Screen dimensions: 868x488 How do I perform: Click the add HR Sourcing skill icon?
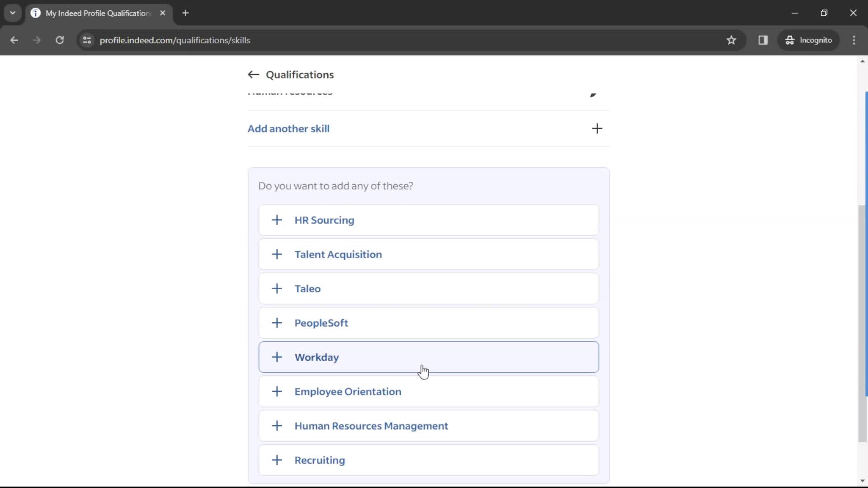[x=277, y=219]
